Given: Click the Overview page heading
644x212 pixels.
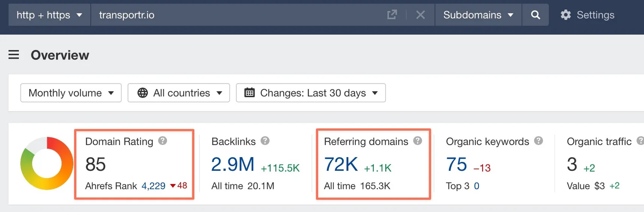Looking at the screenshot, I should [x=60, y=55].
